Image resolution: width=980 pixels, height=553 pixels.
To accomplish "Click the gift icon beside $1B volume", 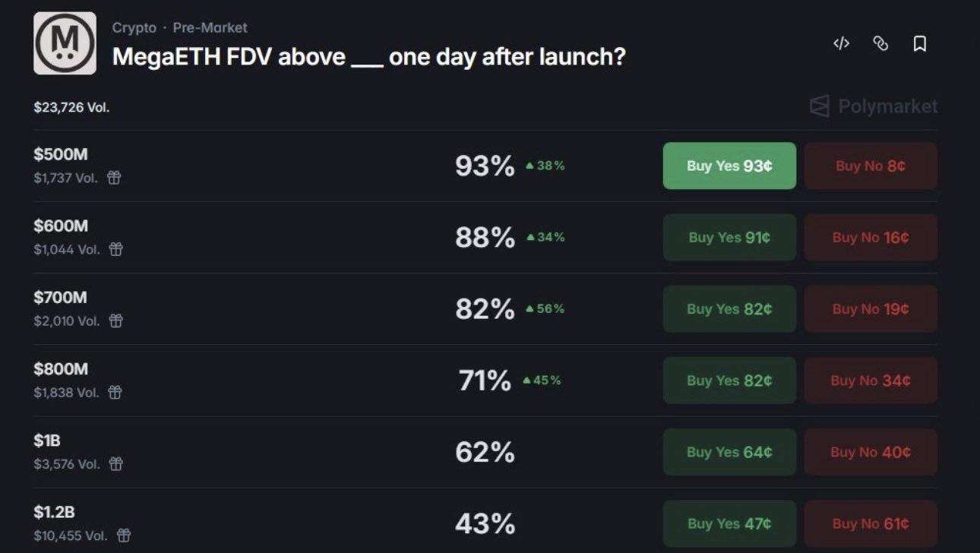I will tap(115, 463).
